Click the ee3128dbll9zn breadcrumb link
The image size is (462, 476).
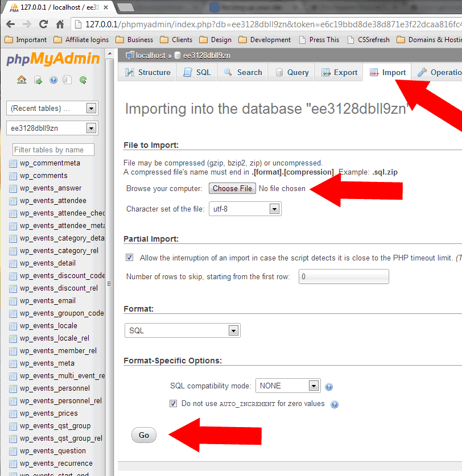tap(207, 56)
